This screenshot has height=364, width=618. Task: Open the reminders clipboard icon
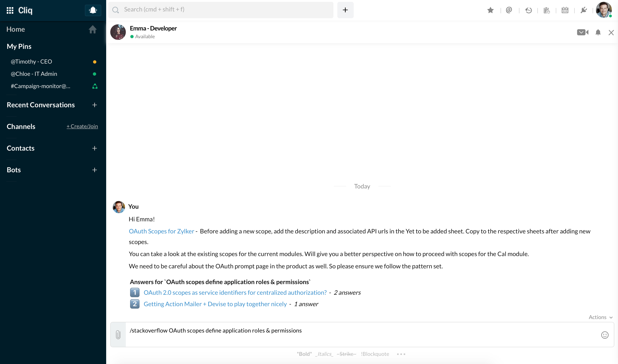547,10
